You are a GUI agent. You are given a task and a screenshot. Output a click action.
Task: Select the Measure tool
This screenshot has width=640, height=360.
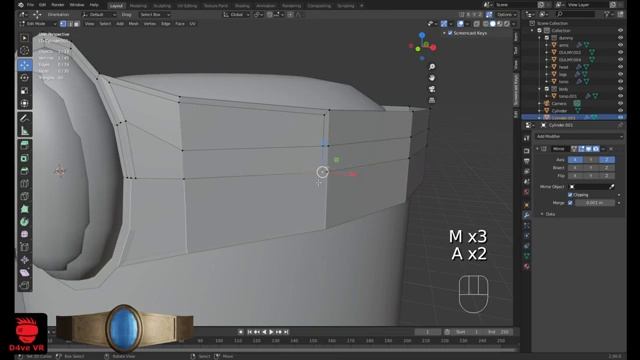(x=24, y=131)
